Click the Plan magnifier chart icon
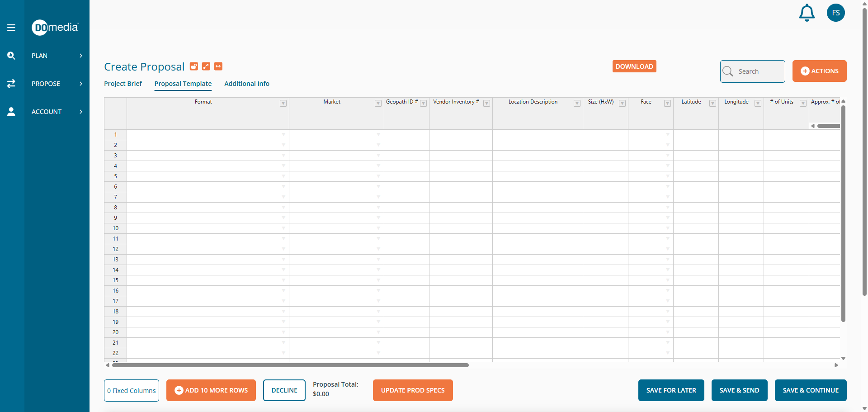This screenshot has height=412, width=868. (x=11, y=56)
